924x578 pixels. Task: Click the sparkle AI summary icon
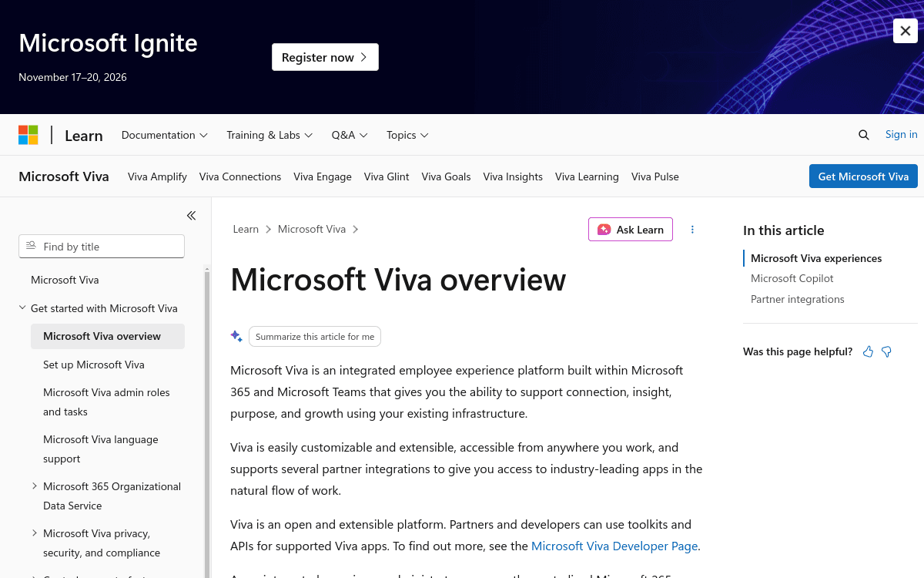point(236,336)
